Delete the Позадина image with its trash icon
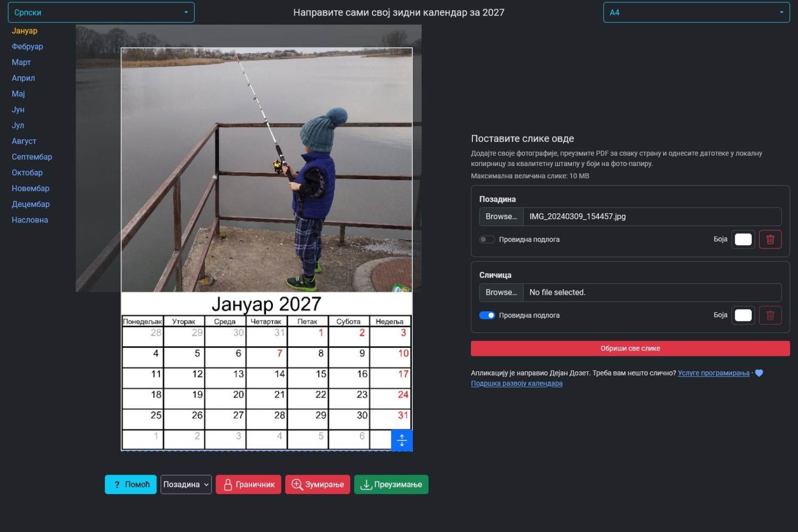798x532 pixels. coord(770,239)
